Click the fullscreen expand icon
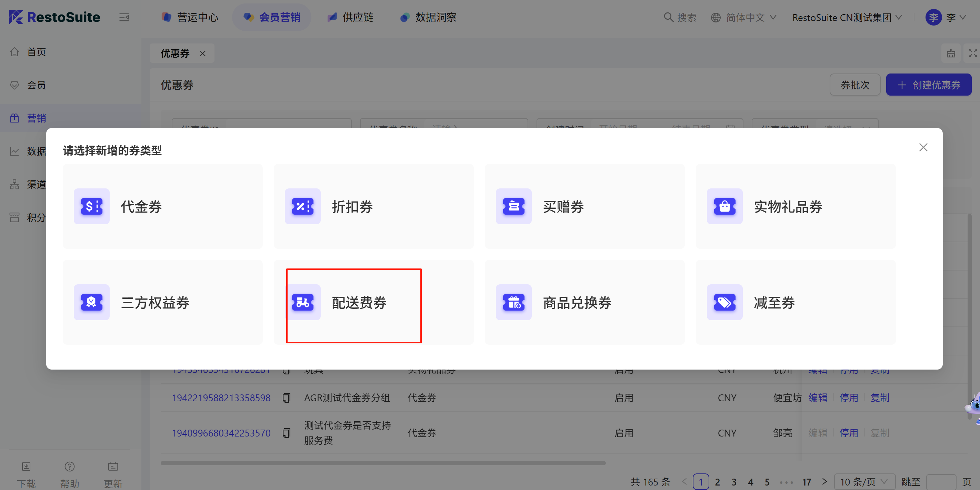This screenshot has width=980, height=490. pyautogui.click(x=972, y=53)
